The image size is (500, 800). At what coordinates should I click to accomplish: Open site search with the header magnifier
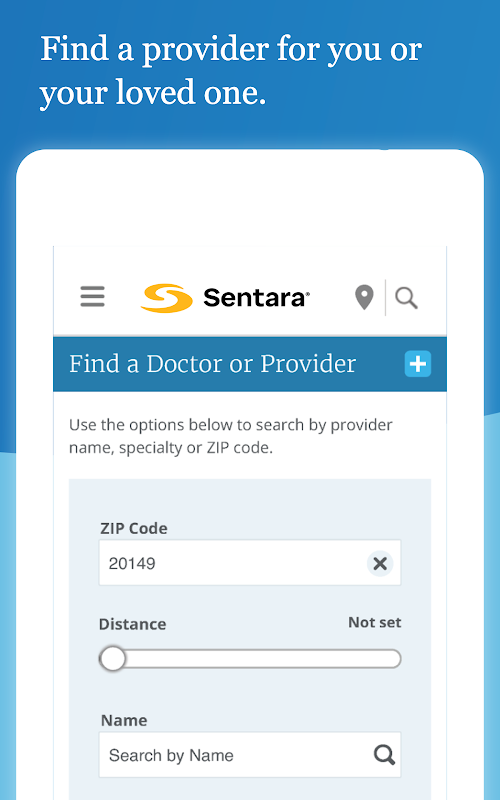point(407,298)
